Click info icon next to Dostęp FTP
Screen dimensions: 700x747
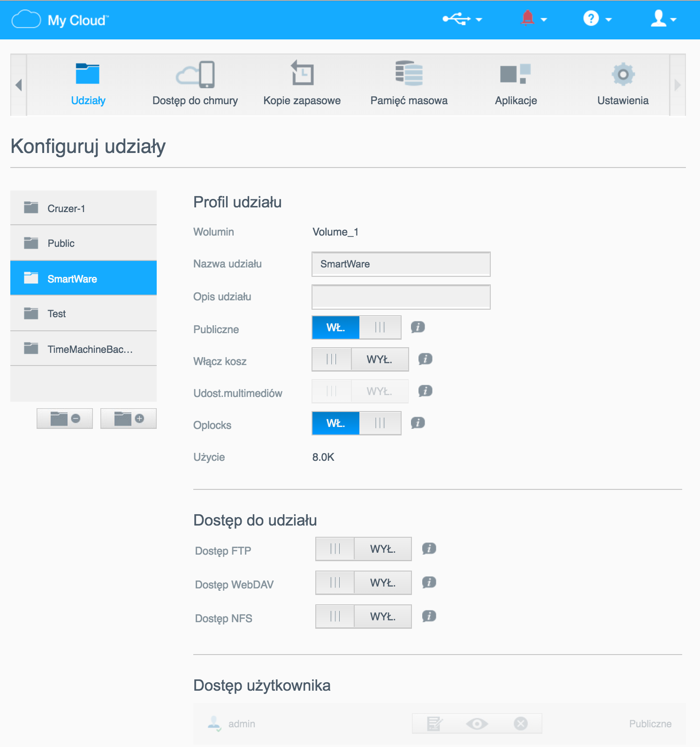[x=429, y=549]
